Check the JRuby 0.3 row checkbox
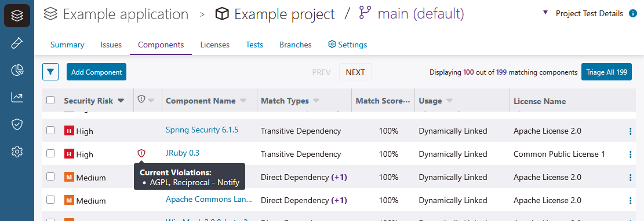This screenshot has height=221, width=644. click(50, 153)
